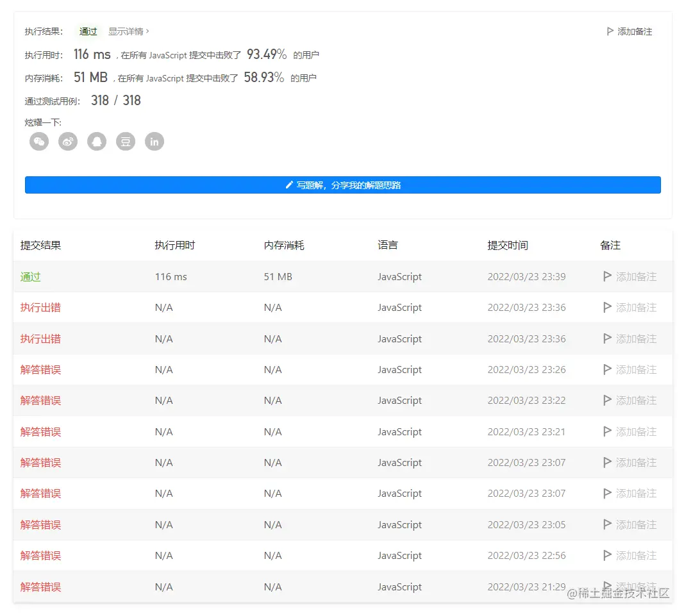The height and width of the screenshot is (616, 686).
Task: Click the 2022/03/23 21:29 timestamp
Action: coord(526,587)
